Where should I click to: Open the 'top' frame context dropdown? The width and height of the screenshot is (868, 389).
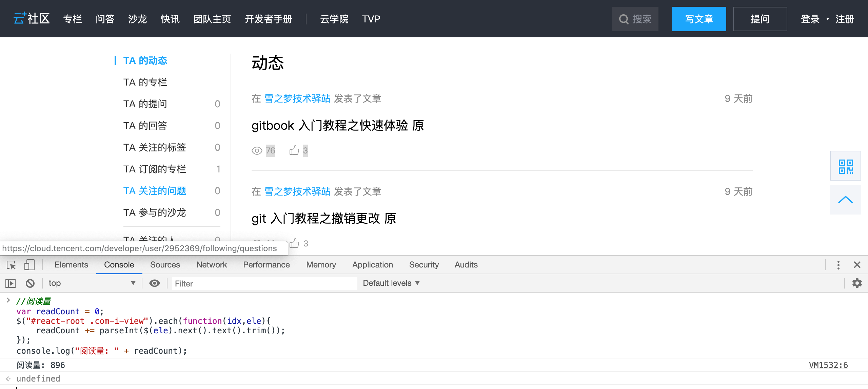click(x=92, y=283)
